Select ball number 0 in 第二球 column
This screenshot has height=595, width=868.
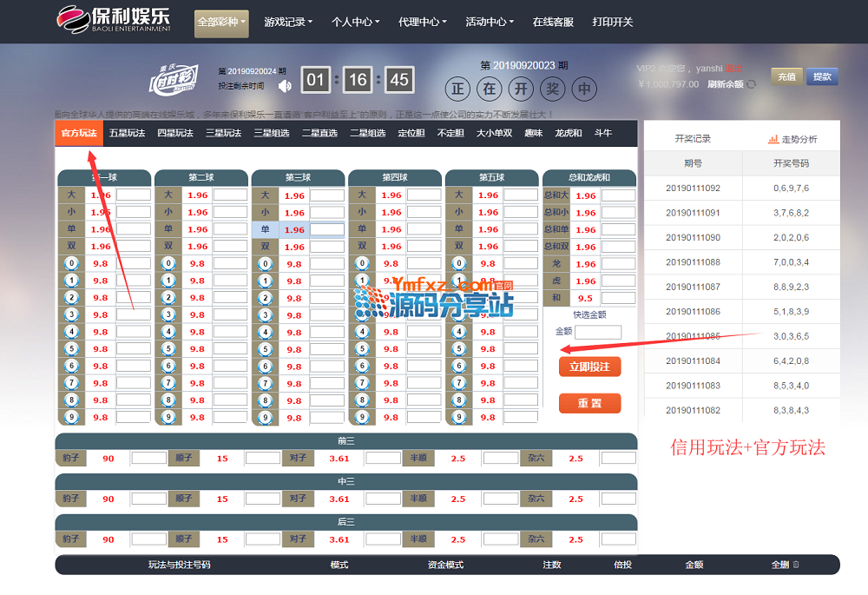[168, 264]
